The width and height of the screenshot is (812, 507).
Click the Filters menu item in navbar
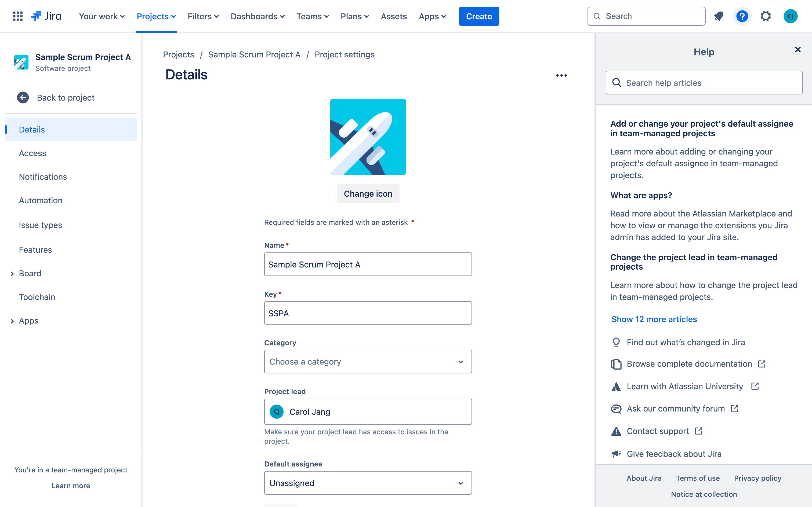[x=202, y=16]
